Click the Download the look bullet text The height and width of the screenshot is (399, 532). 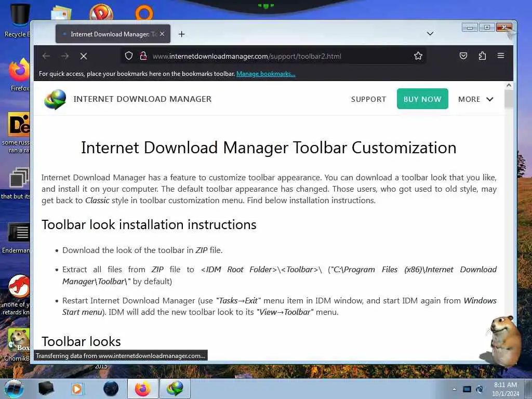click(x=142, y=250)
